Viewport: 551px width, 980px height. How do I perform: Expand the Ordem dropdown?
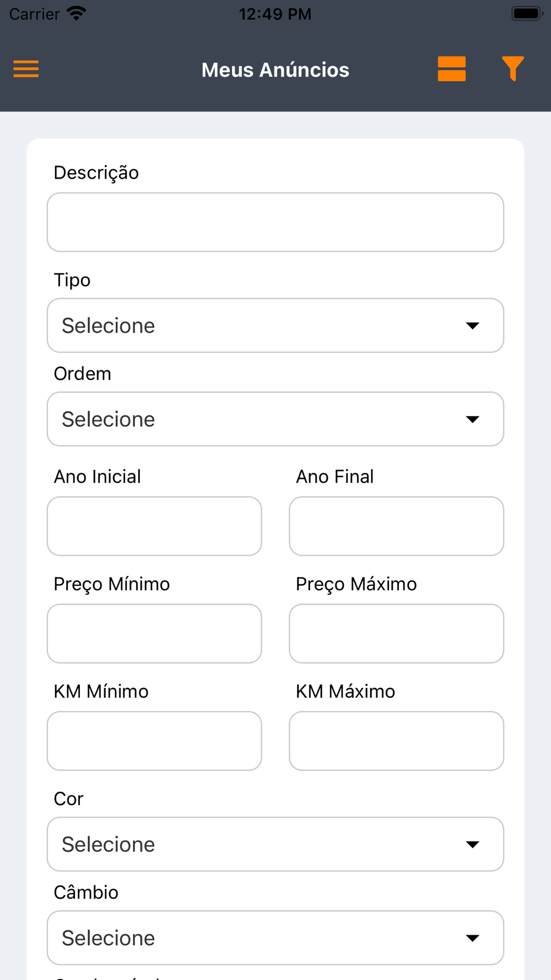click(275, 419)
